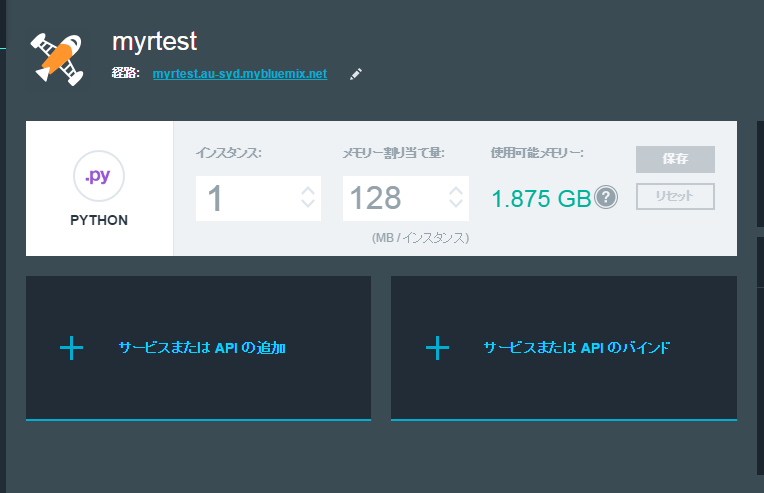Decrease the instance count with down arrow
This screenshot has height=493, width=764.
[308, 204]
